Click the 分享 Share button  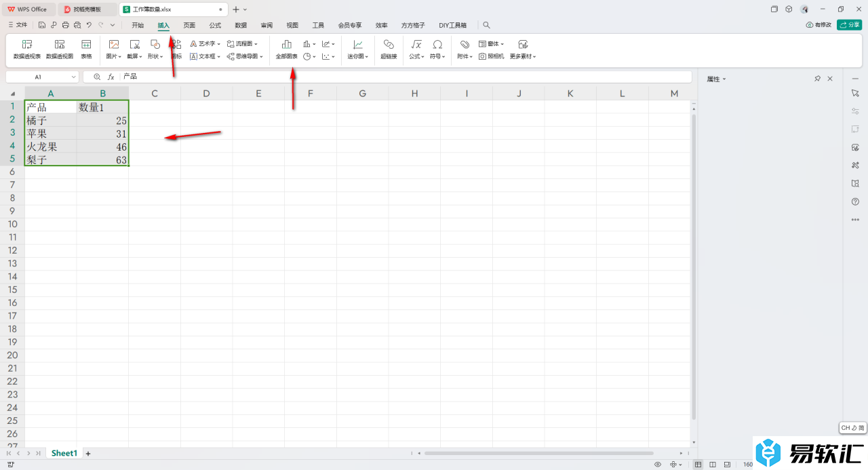pyautogui.click(x=849, y=25)
